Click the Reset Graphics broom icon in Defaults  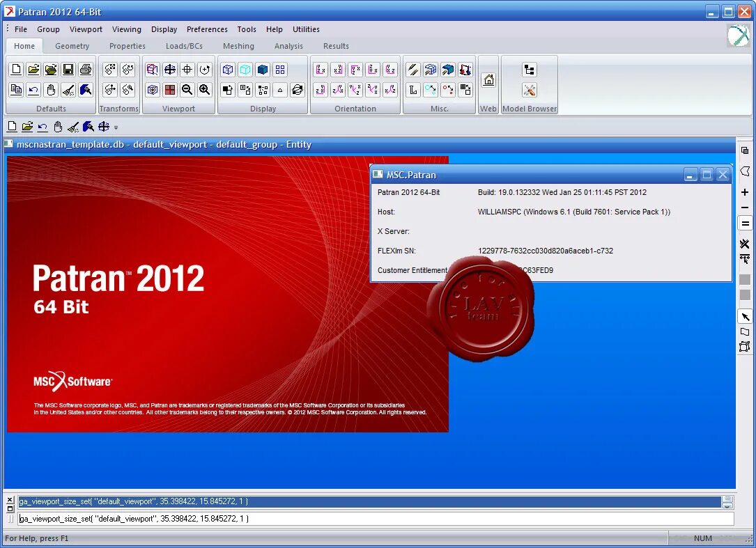click(68, 90)
